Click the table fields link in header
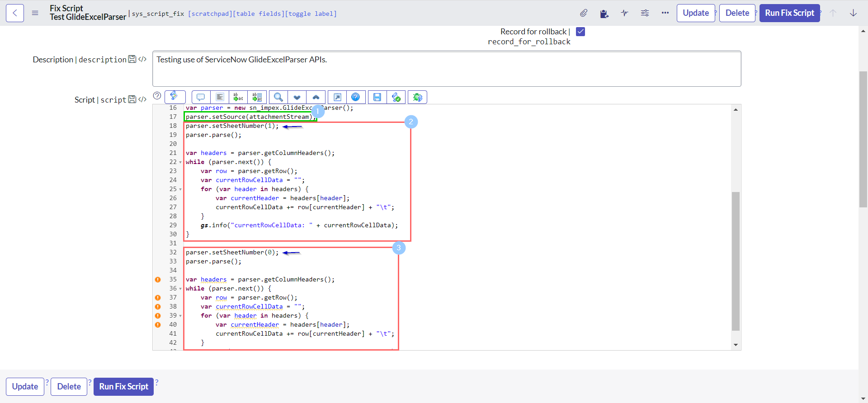Screen dimensions: 868x403 click(x=259, y=14)
